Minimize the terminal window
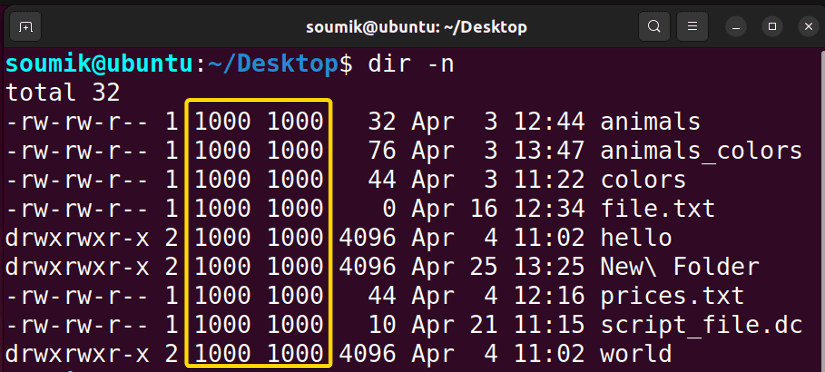 point(736,27)
